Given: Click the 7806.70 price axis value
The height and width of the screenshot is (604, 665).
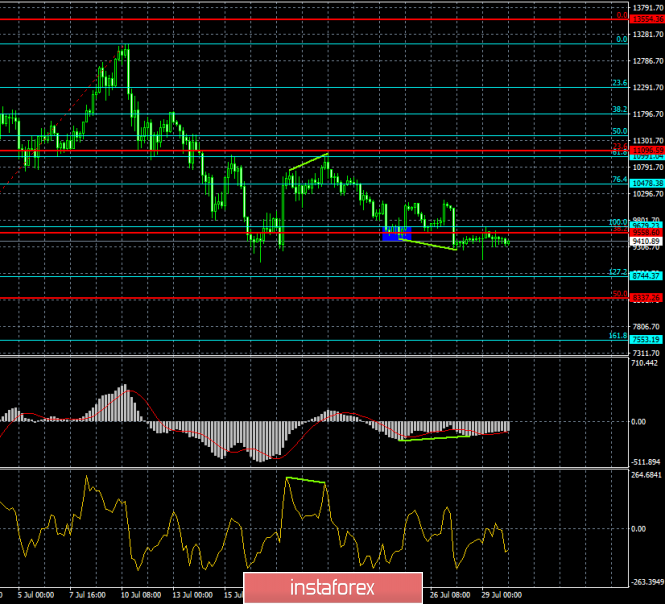Looking at the screenshot, I should pos(646,327).
